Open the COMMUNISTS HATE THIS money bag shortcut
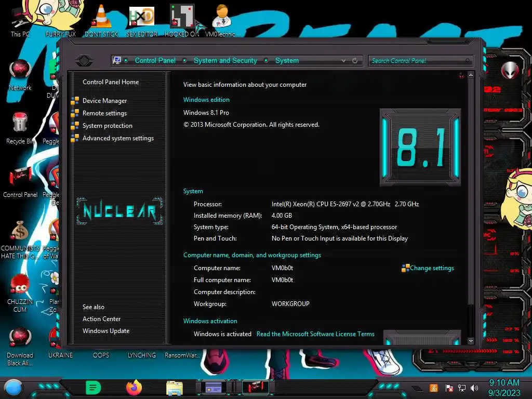Viewport: 532px width, 399px height. click(x=20, y=240)
